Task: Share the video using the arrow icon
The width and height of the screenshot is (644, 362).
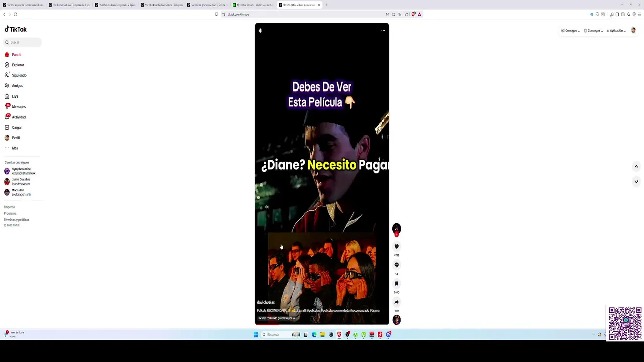Action: (x=396, y=302)
